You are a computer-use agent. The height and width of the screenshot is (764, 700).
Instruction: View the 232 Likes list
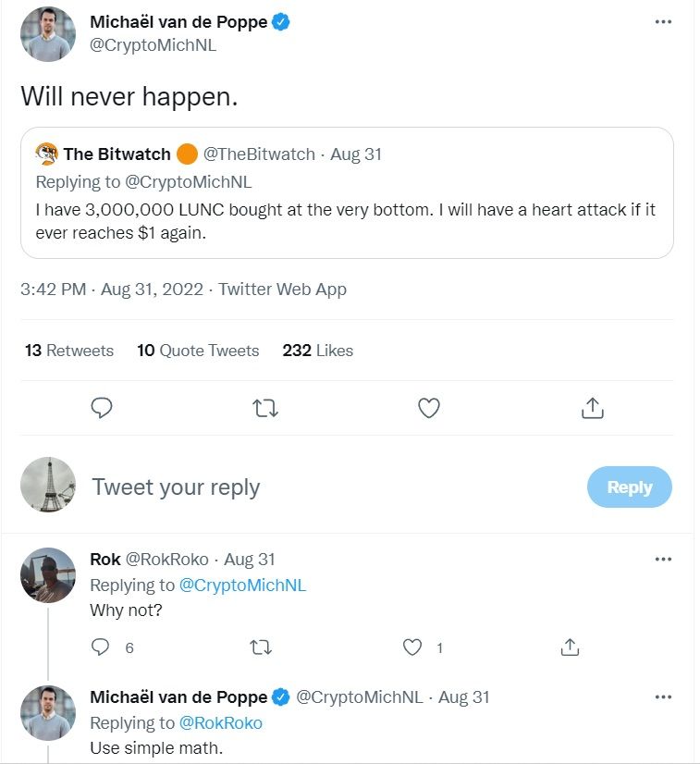(318, 351)
